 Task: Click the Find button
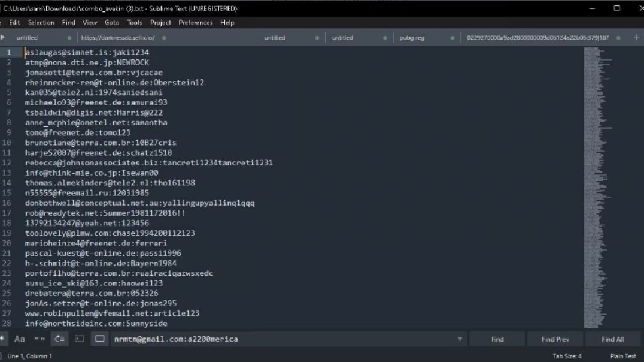497,339
